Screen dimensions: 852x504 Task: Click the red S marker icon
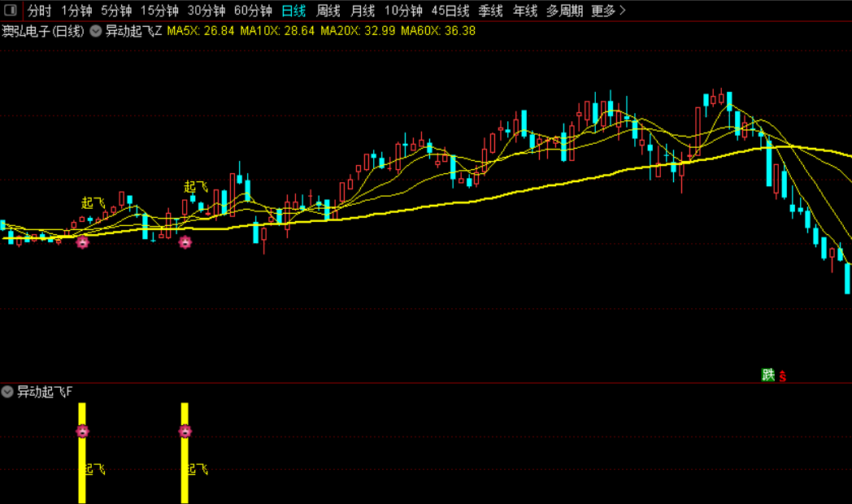[782, 376]
